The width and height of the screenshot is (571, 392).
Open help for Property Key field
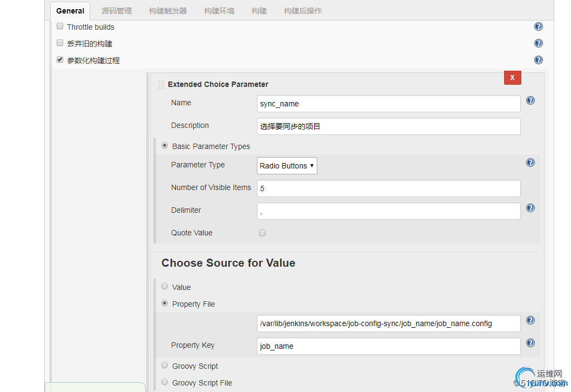[531, 343]
